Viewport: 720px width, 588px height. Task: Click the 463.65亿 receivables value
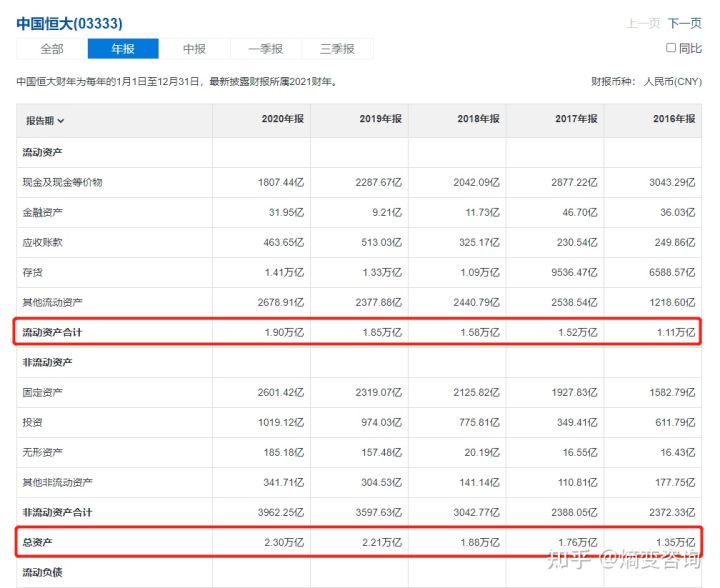pyautogui.click(x=284, y=242)
